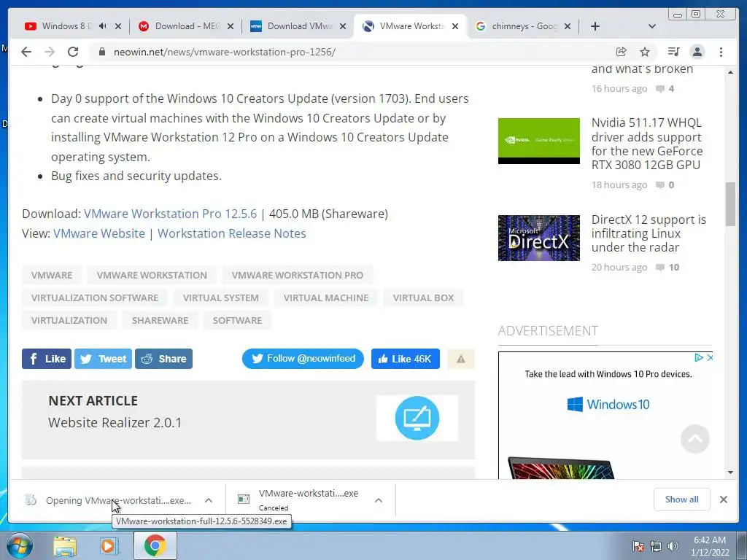Open a new tab with plus button
This screenshot has width=747, height=560.
click(x=595, y=26)
